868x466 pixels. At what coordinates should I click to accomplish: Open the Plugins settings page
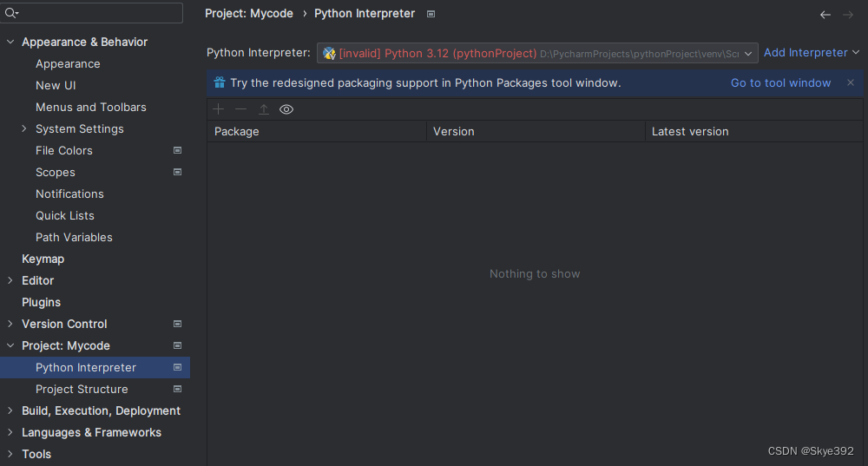[41, 302]
